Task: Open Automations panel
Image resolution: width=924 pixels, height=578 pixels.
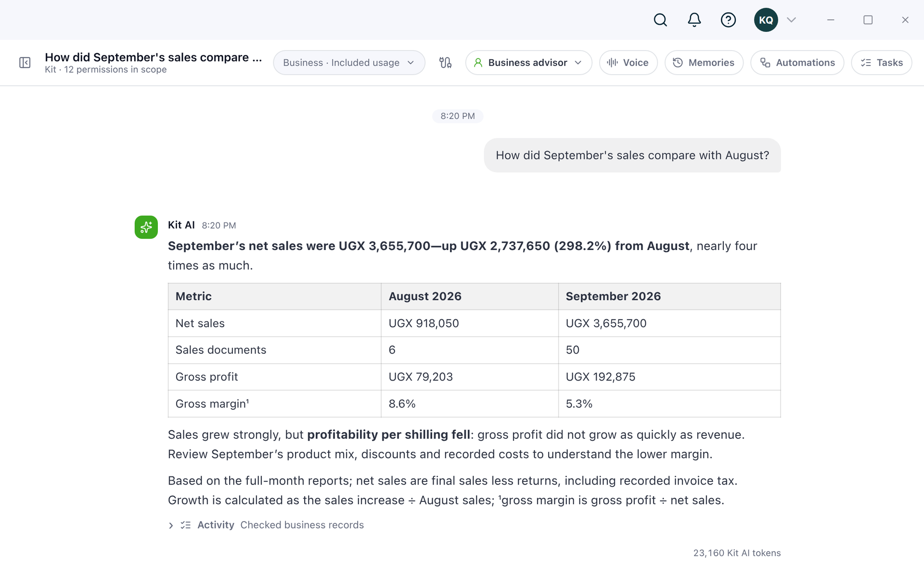Action: coord(797,63)
